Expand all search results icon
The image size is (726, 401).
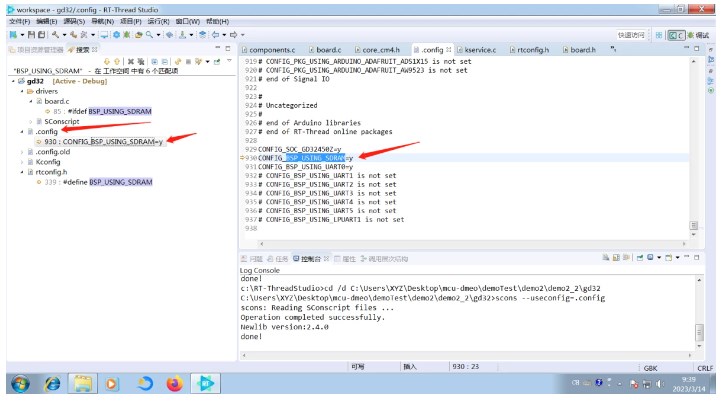coord(155,61)
